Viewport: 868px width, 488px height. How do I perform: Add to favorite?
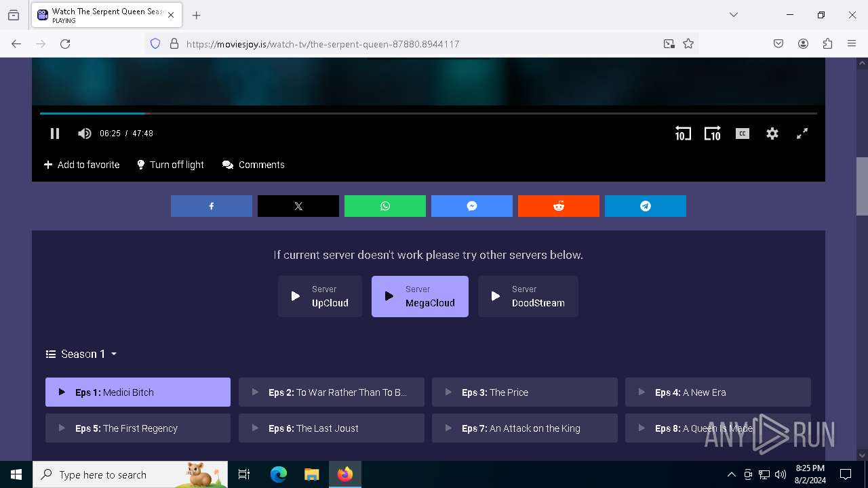point(81,165)
